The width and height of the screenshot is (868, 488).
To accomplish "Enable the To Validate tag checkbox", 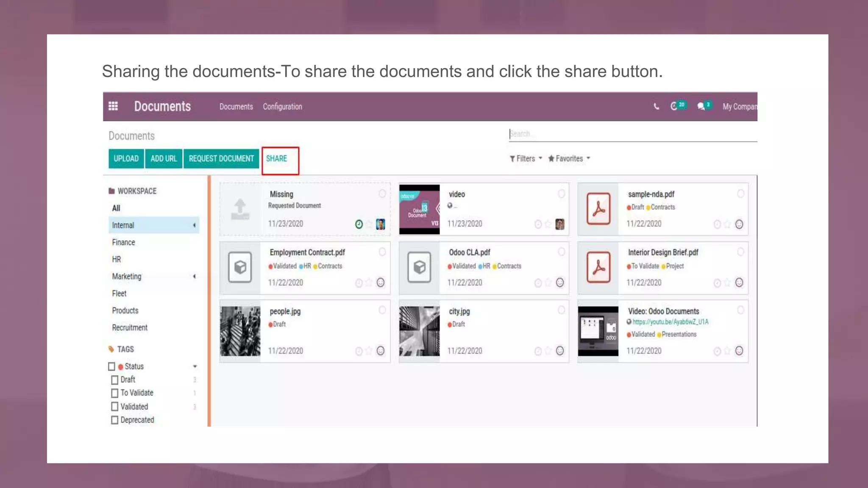I will point(115,393).
